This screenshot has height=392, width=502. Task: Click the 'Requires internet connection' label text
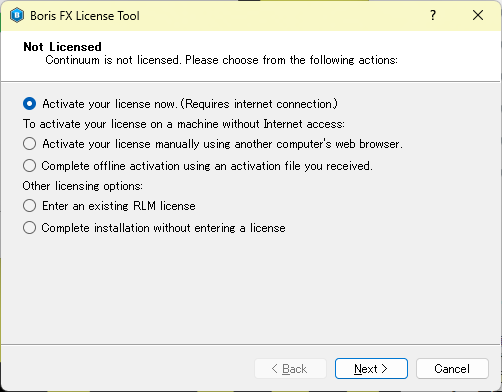point(259,104)
